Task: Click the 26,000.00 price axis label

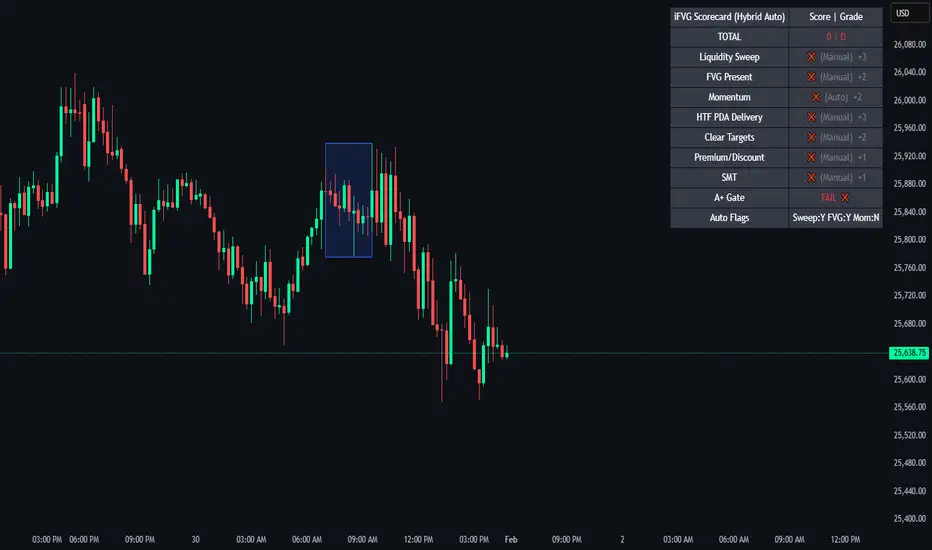Action: [x=909, y=100]
